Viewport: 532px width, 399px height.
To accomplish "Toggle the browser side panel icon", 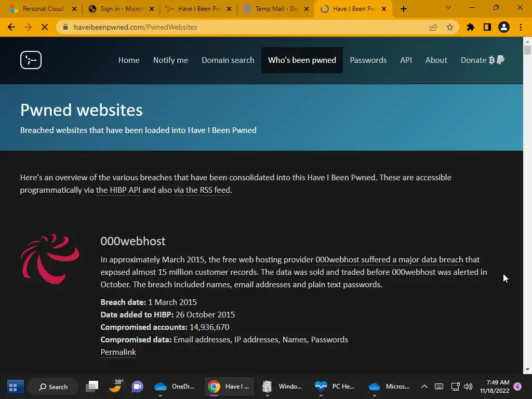I will point(487,27).
